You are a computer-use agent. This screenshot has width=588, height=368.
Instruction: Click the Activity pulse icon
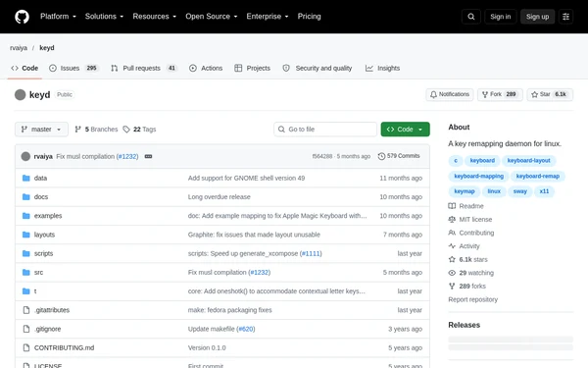[x=452, y=246]
